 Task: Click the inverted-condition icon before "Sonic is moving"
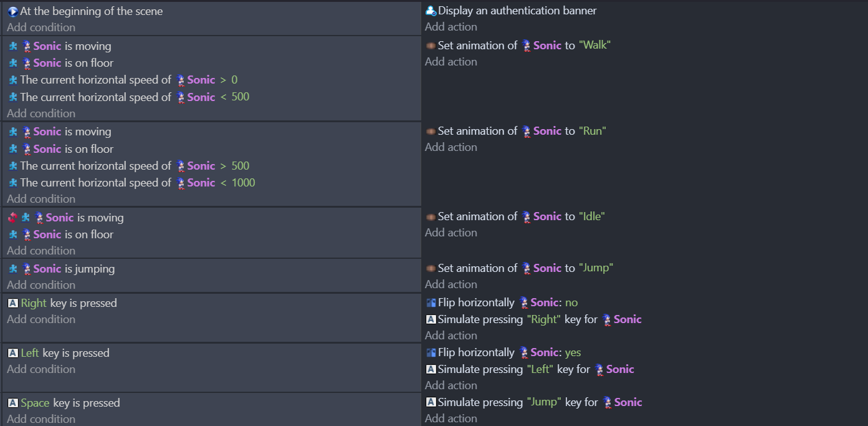12,218
